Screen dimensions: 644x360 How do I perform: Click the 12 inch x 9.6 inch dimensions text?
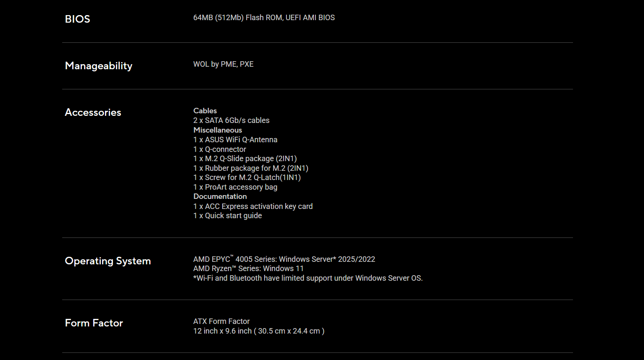[259, 331]
